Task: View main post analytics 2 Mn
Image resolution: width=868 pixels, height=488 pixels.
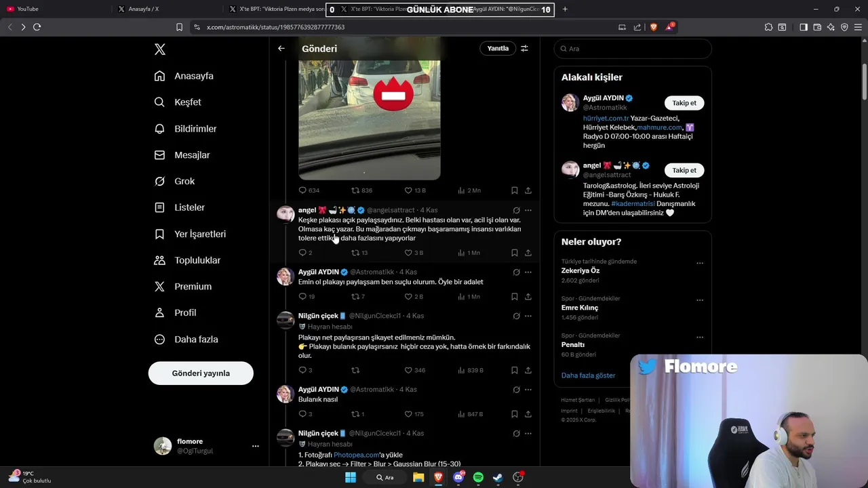Action: 469,190
